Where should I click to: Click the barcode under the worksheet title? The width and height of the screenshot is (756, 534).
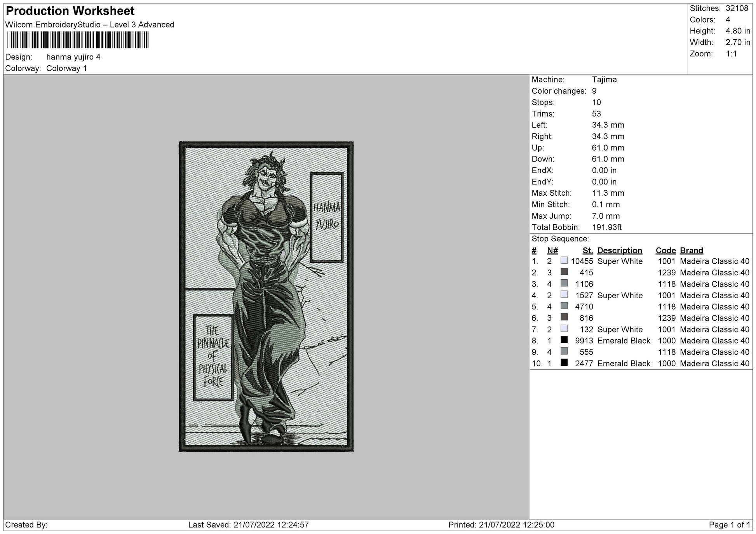tap(78, 40)
